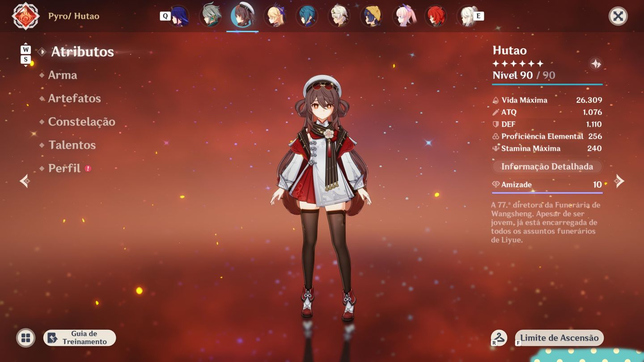The width and height of the screenshot is (644, 362).
Task: Click the Informação Detalhada button
Action: tap(547, 167)
